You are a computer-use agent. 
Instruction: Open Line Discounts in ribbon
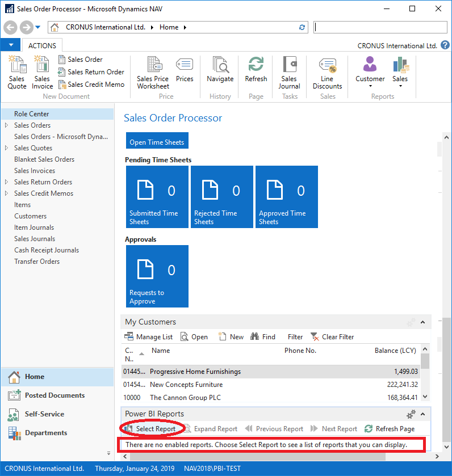(x=328, y=73)
